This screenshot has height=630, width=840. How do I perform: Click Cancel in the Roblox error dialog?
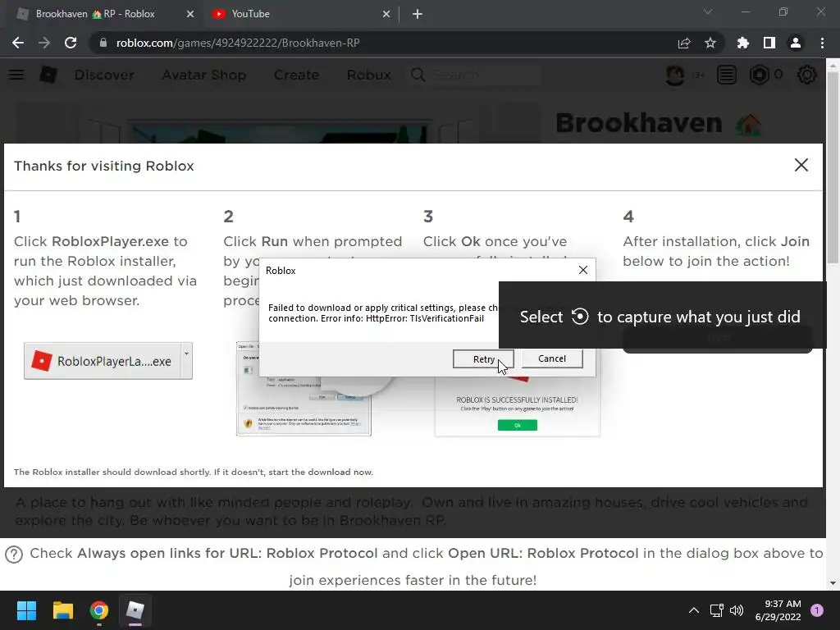pyautogui.click(x=552, y=358)
